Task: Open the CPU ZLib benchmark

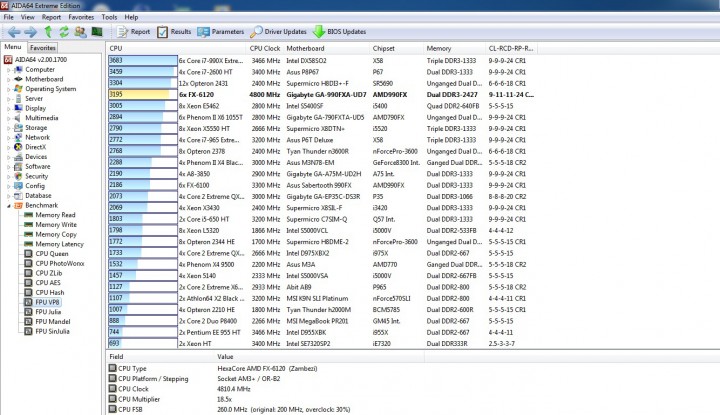Action: tap(43, 273)
